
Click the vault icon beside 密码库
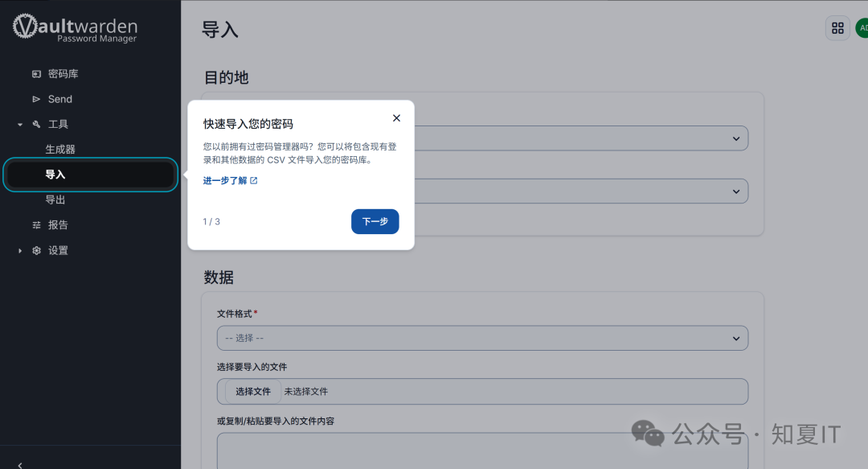coord(36,74)
